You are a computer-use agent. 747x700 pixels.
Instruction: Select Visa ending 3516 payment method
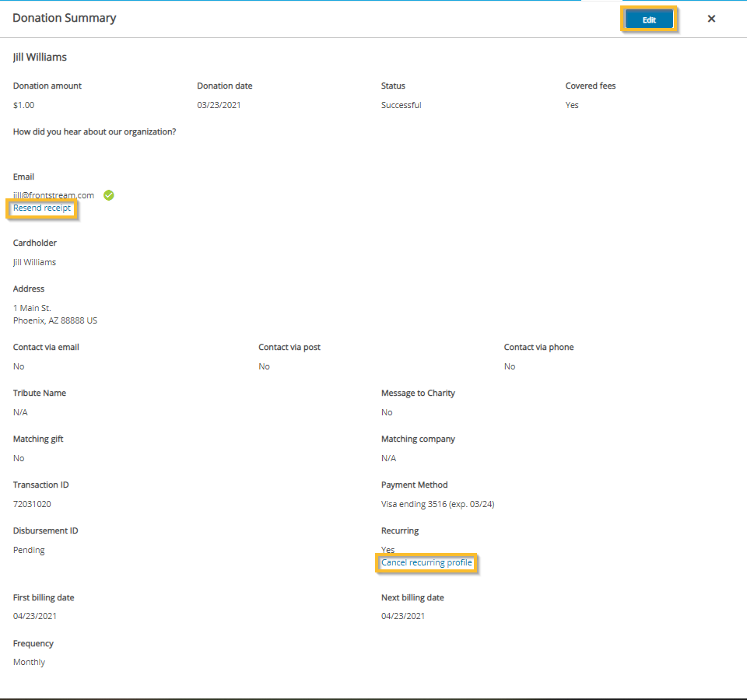tap(437, 504)
